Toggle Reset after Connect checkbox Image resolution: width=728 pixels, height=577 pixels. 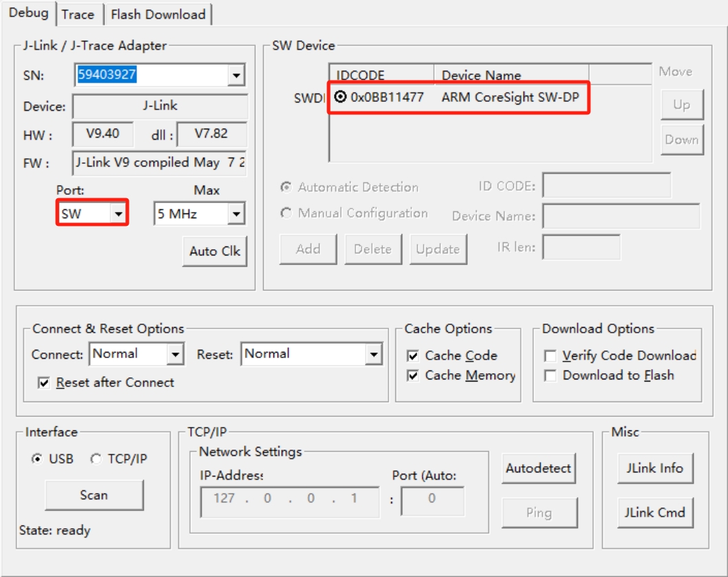(x=44, y=383)
